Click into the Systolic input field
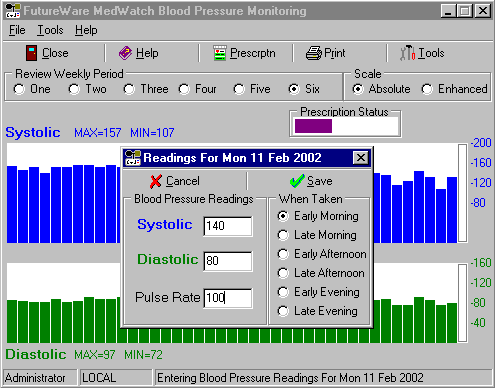495x388 pixels. pyautogui.click(x=228, y=226)
